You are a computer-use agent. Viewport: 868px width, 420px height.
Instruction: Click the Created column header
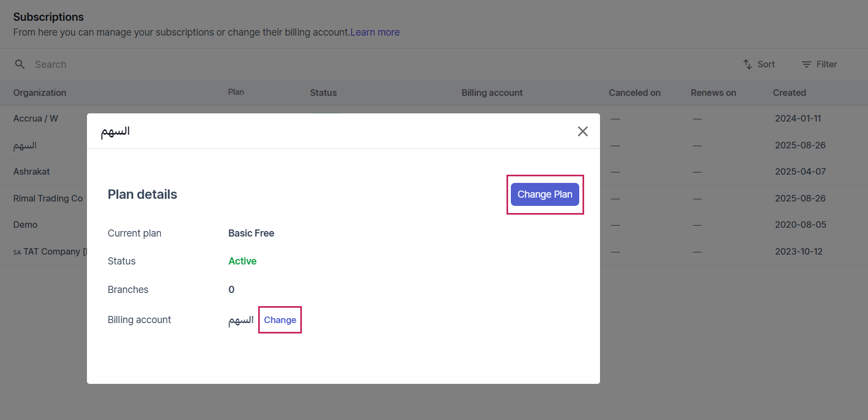[x=789, y=93]
